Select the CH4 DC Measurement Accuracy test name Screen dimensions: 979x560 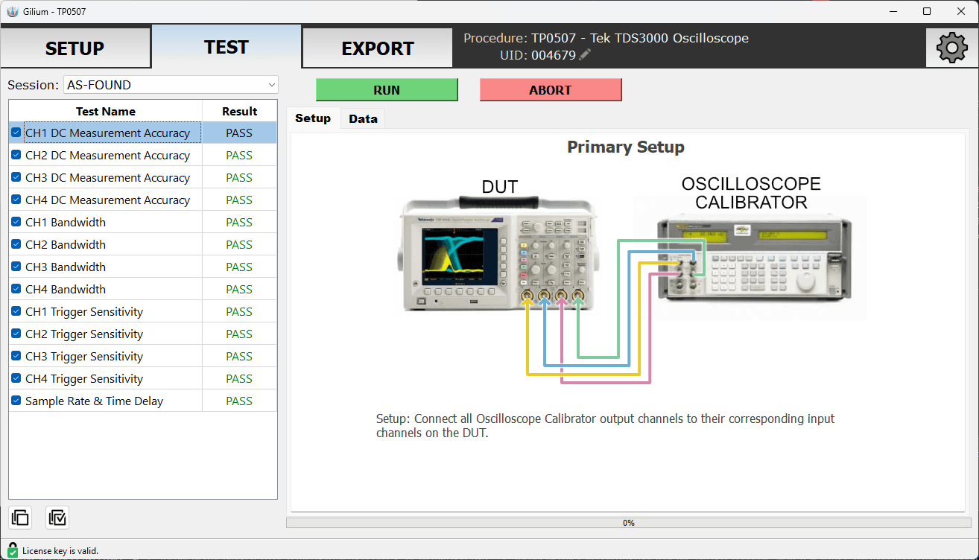pyautogui.click(x=107, y=200)
